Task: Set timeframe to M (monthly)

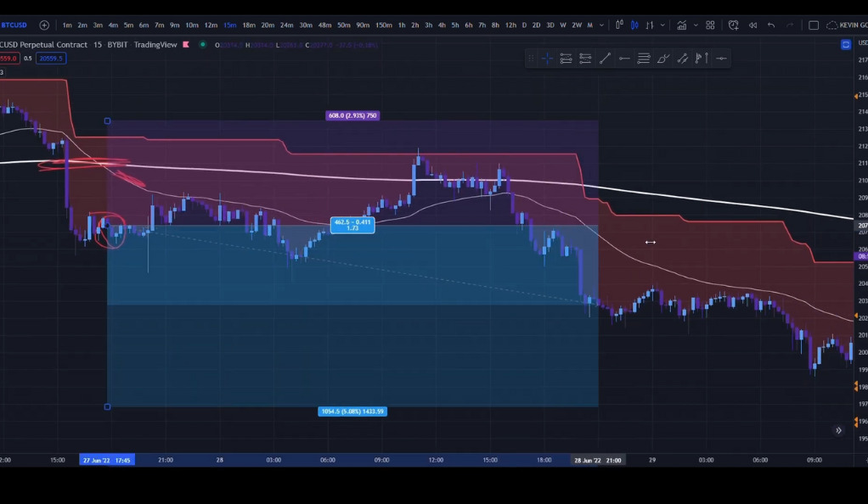Action: pyautogui.click(x=589, y=25)
